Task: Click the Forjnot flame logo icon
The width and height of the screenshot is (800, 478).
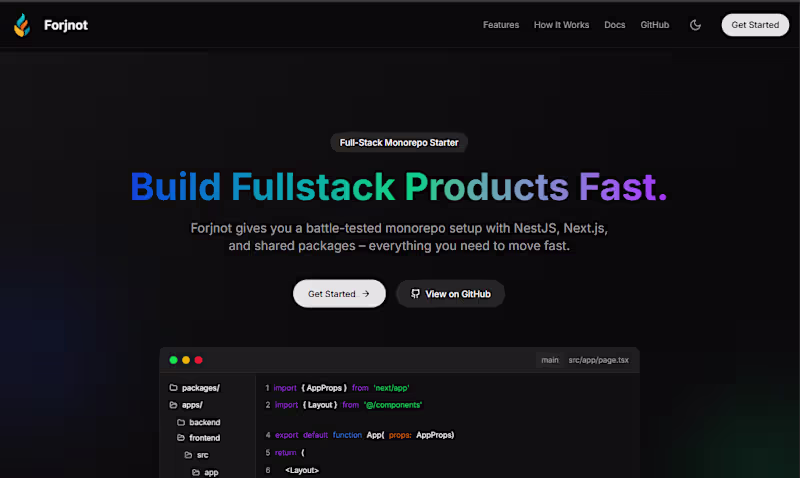Action: pos(22,25)
